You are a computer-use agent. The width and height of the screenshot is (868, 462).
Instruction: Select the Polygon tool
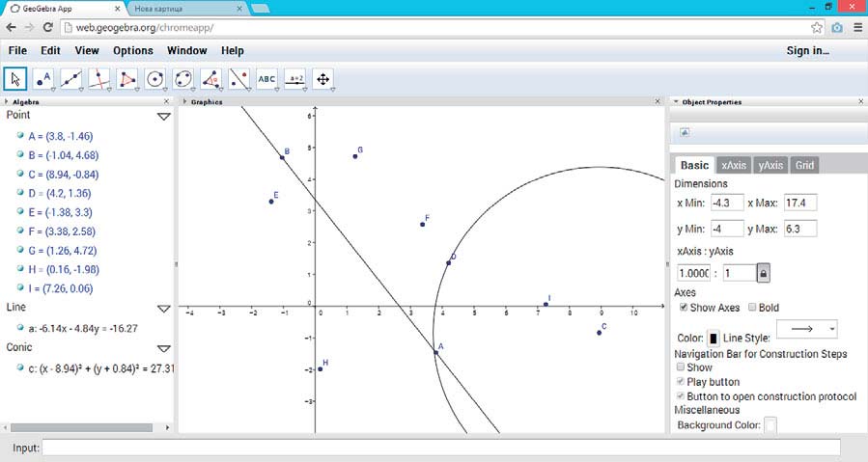(x=127, y=79)
